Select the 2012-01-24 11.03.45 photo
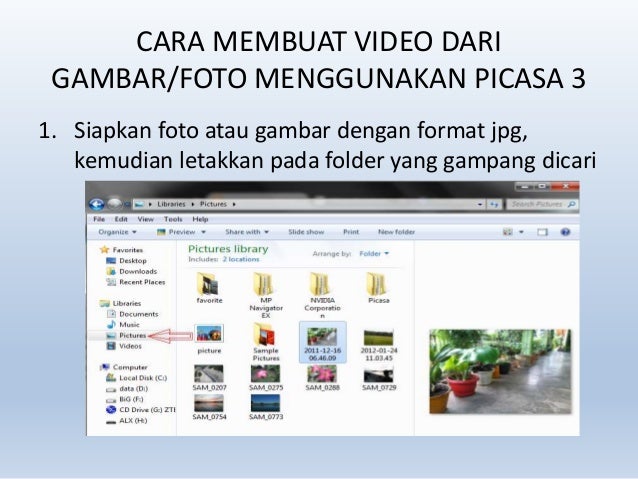Screen dimensions: 638x479 click(x=378, y=345)
